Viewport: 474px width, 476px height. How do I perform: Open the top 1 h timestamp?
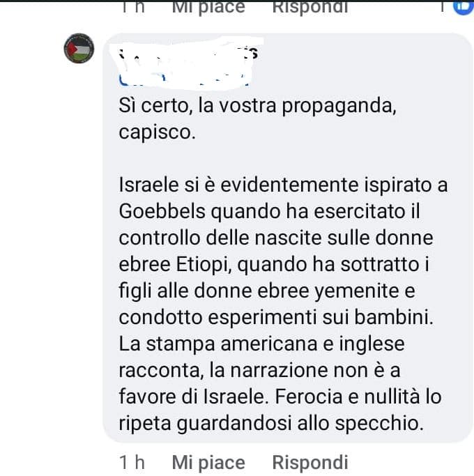(132, 7)
